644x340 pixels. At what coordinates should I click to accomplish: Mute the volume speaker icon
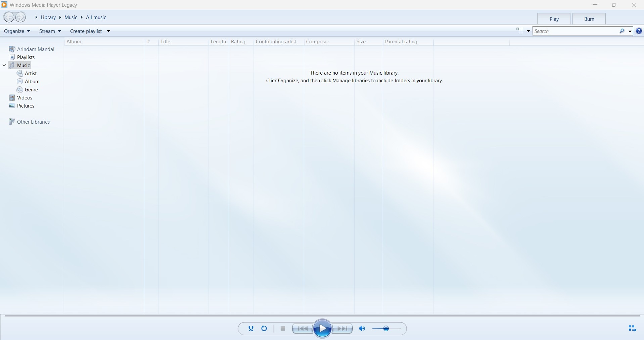[362, 329]
